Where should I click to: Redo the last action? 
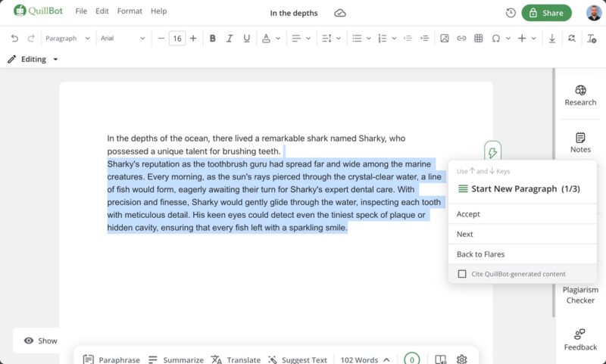(31, 38)
